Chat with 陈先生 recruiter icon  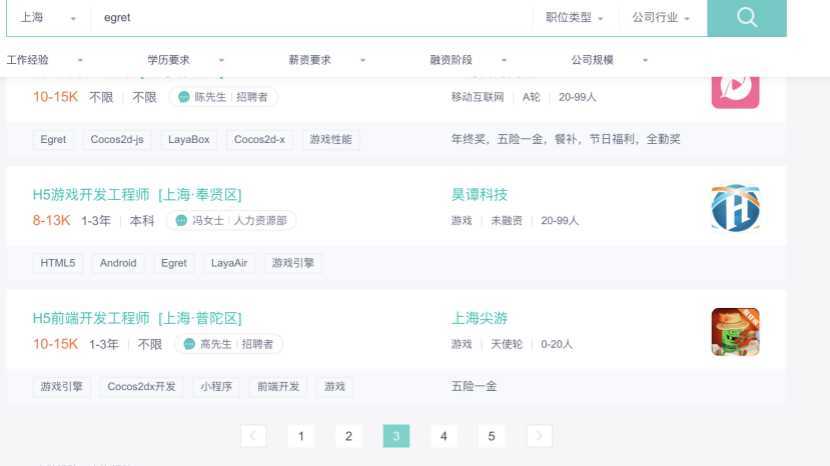coord(184,97)
